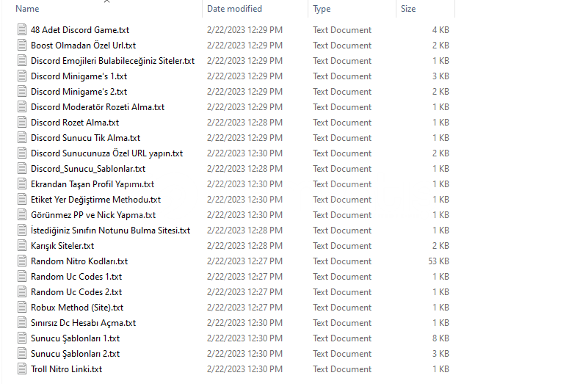Click the 3 KB size of Discord Minigame's 1
This screenshot has width=569, height=392.
[x=441, y=76]
